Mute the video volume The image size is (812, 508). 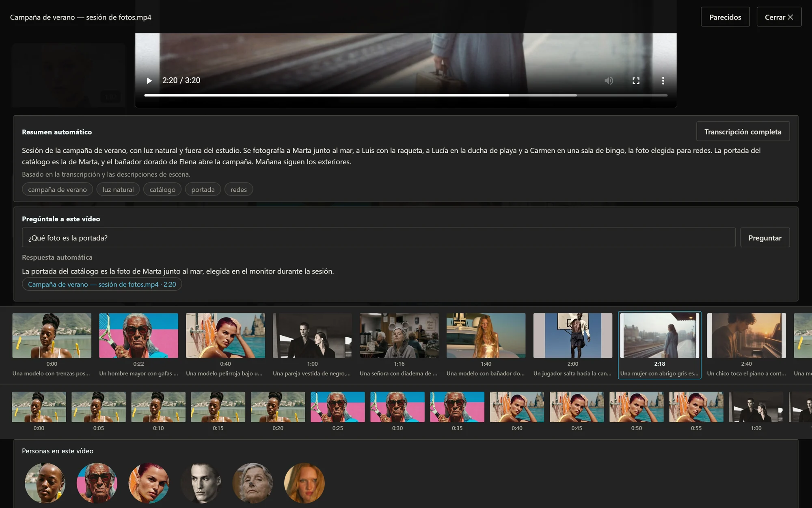(609, 80)
